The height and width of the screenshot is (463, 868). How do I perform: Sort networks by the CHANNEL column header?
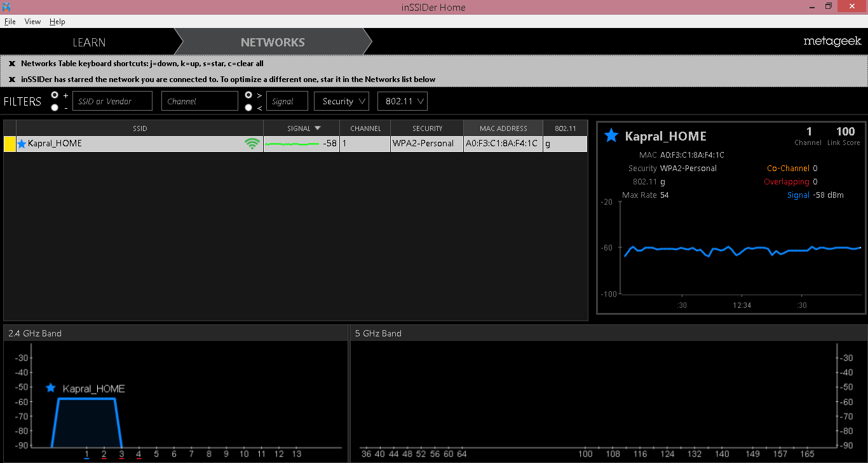[365, 128]
